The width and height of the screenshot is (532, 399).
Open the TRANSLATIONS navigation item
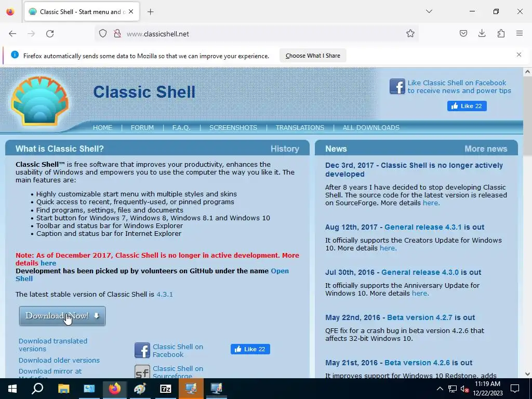coord(300,128)
